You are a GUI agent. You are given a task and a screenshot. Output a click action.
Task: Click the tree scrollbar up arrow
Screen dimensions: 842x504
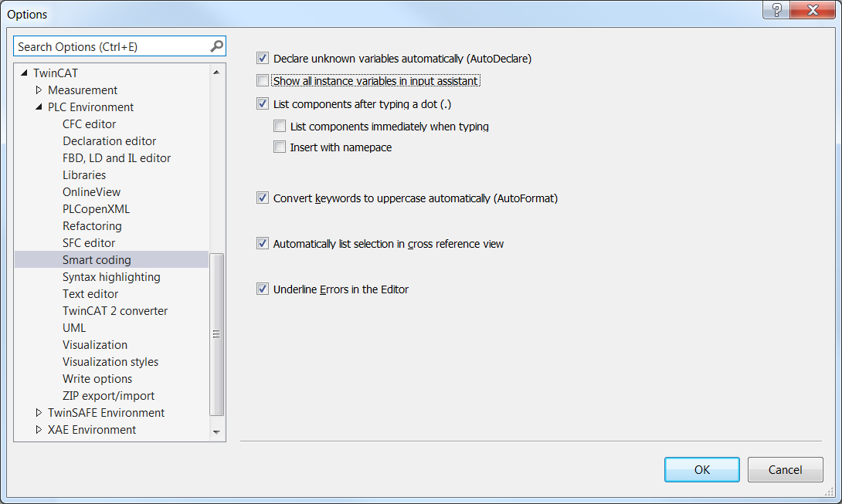pos(216,73)
